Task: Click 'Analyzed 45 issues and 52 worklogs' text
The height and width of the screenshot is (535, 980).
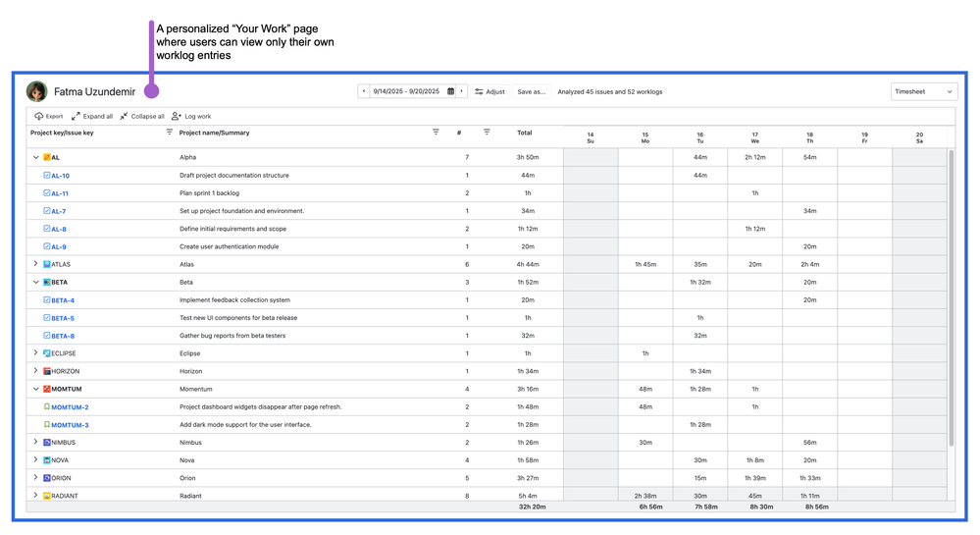Action: click(610, 91)
